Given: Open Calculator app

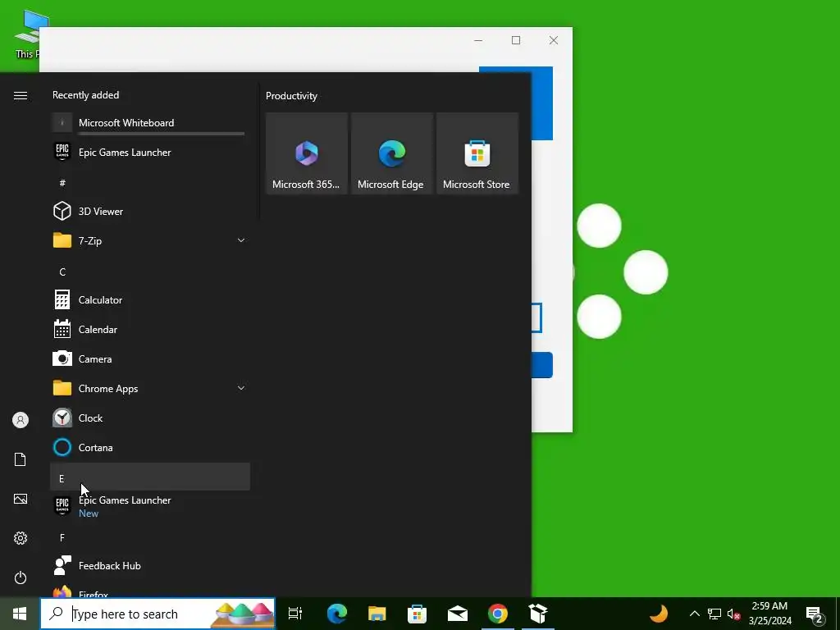Looking at the screenshot, I should (x=149, y=300).
